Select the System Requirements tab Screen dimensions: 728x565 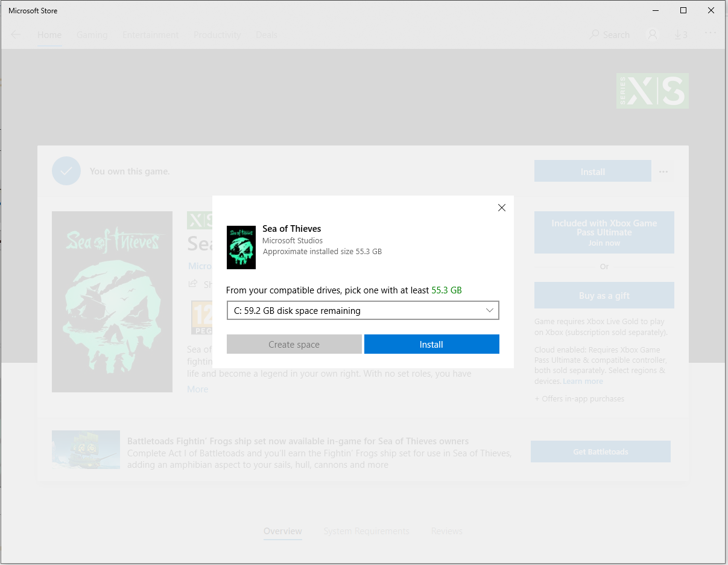(366, 531)
